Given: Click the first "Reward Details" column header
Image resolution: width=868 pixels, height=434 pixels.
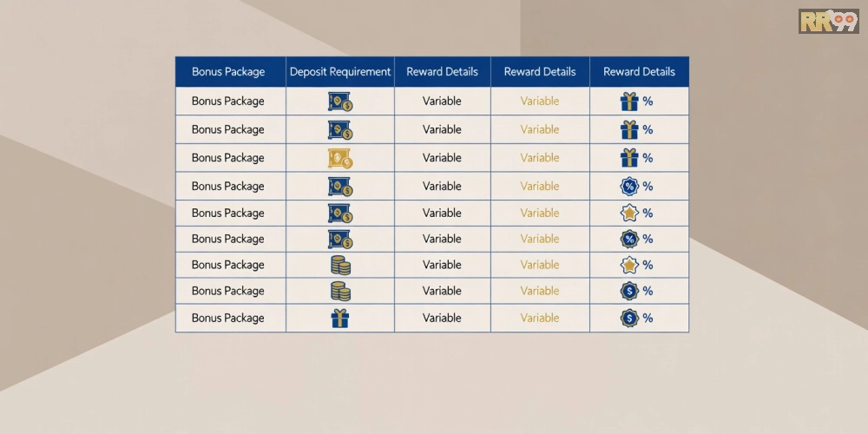Looking at the screenshot, I should click(442, 72).
